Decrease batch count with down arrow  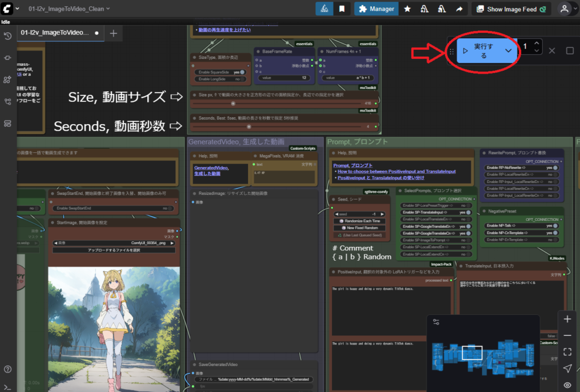click(x=537, y=50)
